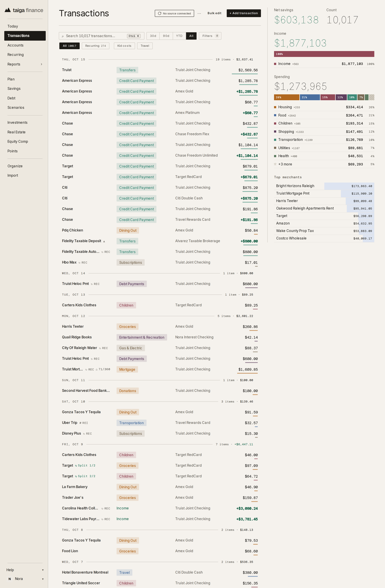This screenshot has height=588, width=385.
Task: Focus the Search 10,017 transactions field
Action: point(102,36)
